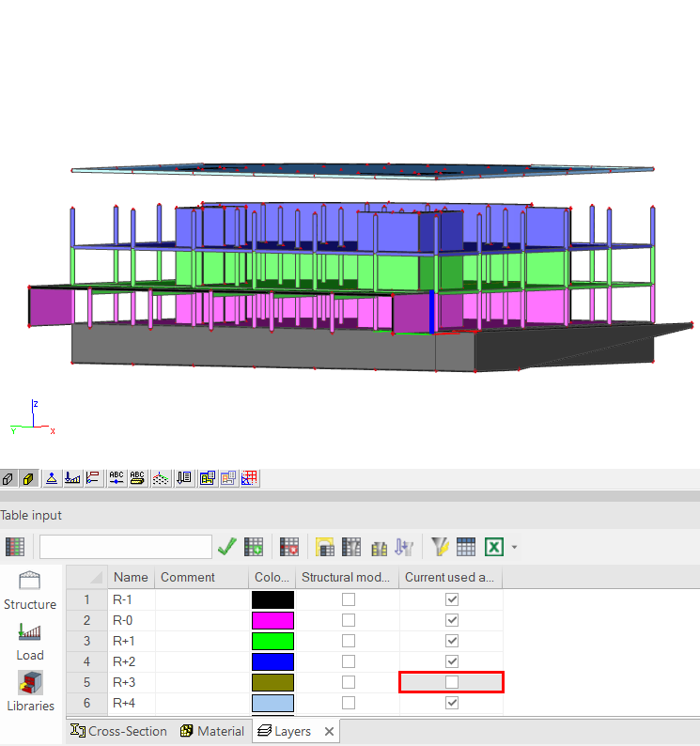Toggle rendered surfaces view icon
Screen dimensions: 700x746
click(28, 478)
